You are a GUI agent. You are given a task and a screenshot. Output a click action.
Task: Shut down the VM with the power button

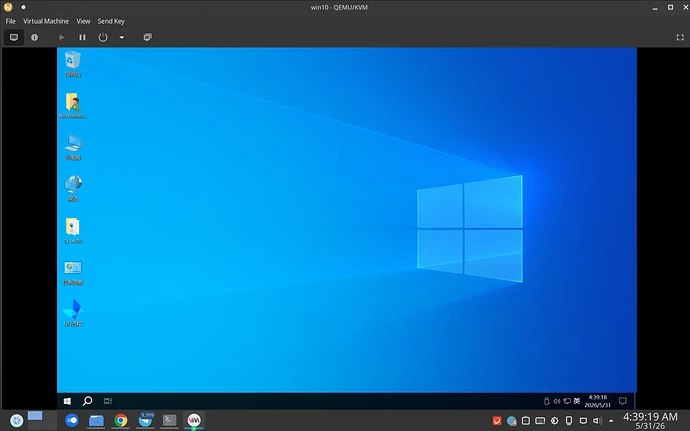pos(103,37)
